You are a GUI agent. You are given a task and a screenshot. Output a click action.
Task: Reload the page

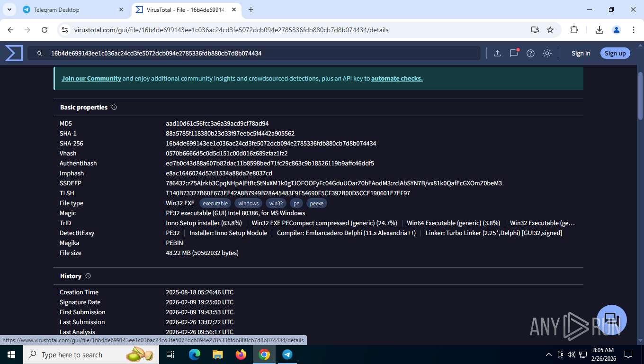[45, 30]
